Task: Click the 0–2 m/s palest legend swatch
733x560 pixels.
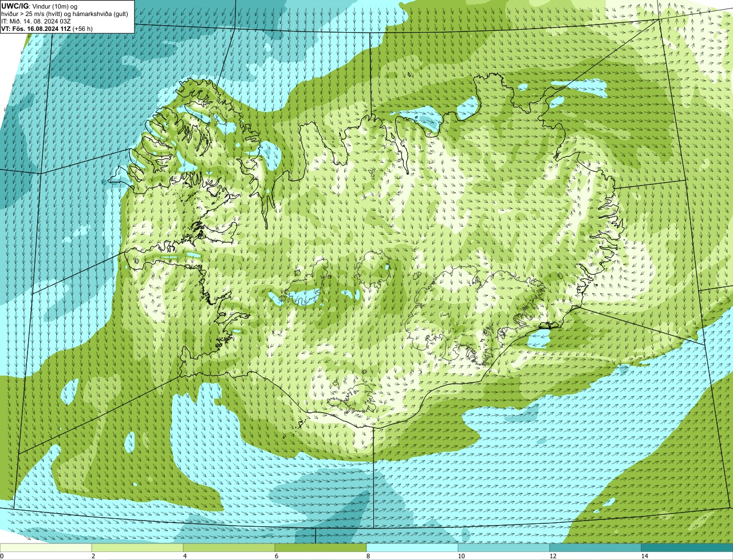Action: pos(46,547)
